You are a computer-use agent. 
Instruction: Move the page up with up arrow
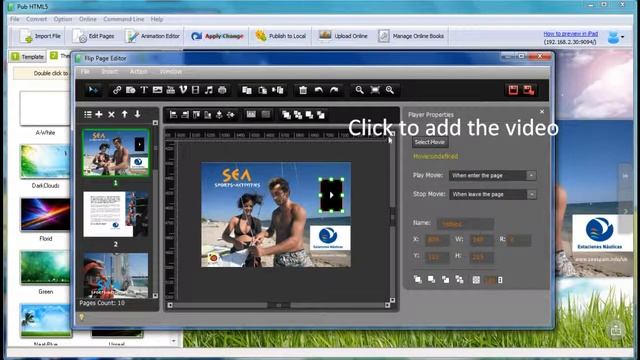(x=124, y=114)
